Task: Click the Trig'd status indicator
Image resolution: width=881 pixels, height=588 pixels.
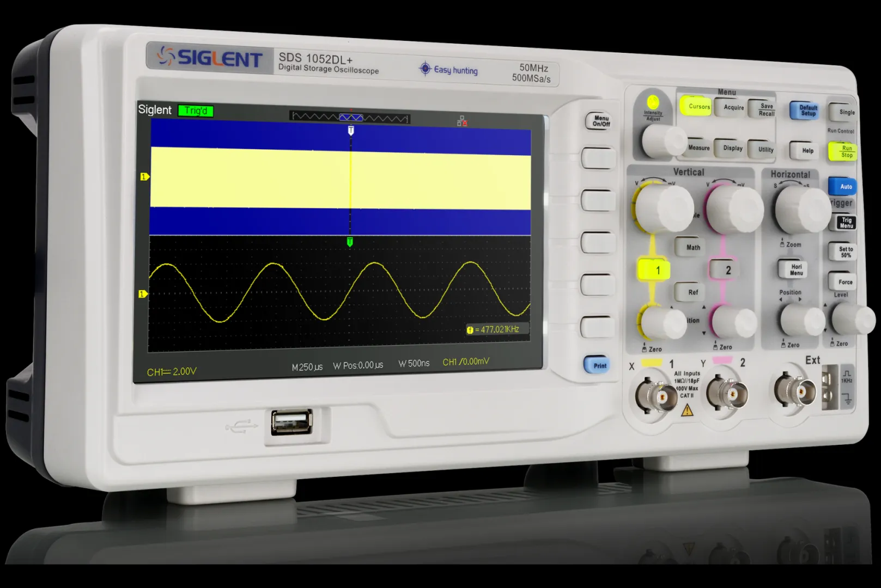Action: point(196,111)
